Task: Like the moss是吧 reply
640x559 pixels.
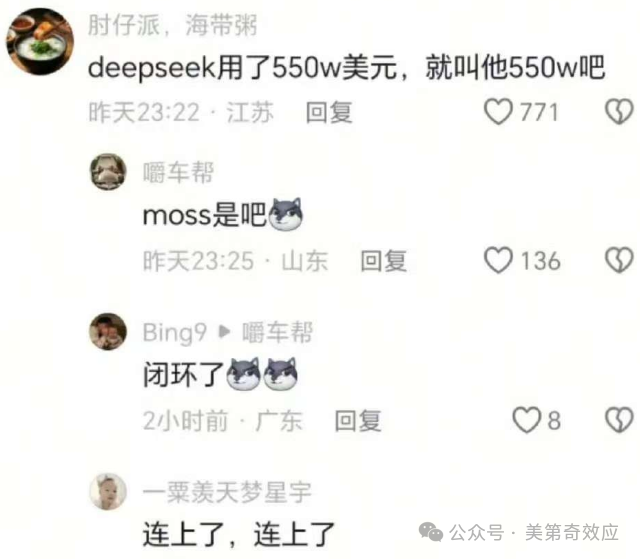Action: (498, 260)
